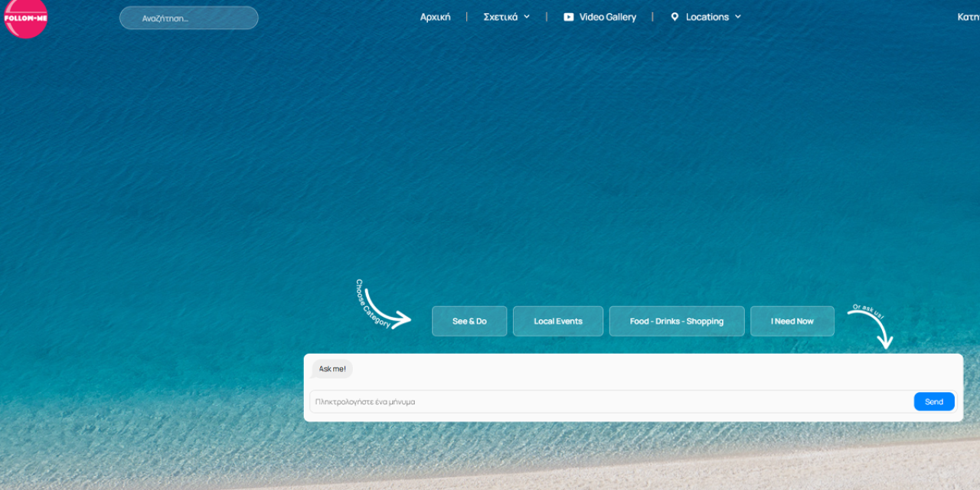Viewport: 980px width, 490px height.
Task: Open the Σχετικά menu item
Action: 501,17
